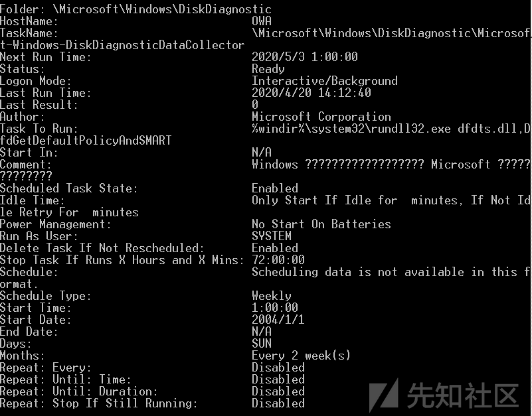Screen dimensions: 532x416
Task: Click fdGetDefaultPolicyAndSMART wrapped line
Action: coord(86,141)
